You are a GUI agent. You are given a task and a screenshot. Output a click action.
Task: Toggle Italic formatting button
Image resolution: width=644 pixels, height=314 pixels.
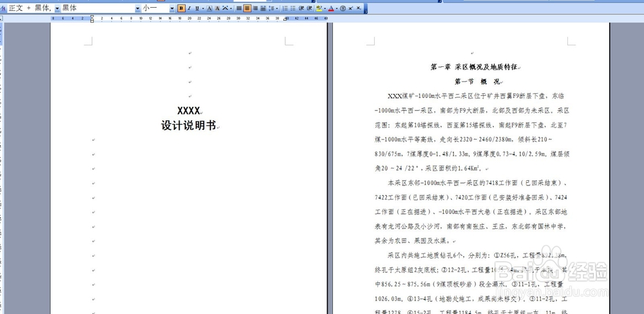tap(189, 8)
